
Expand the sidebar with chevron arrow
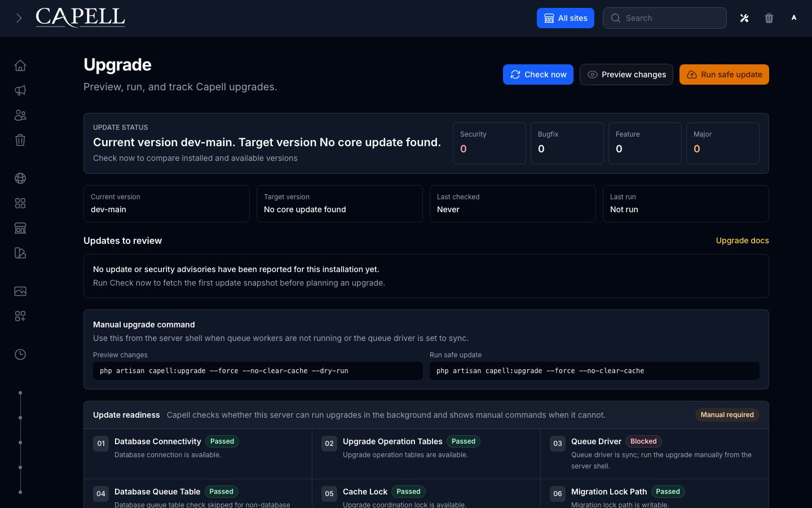[19, 18]
